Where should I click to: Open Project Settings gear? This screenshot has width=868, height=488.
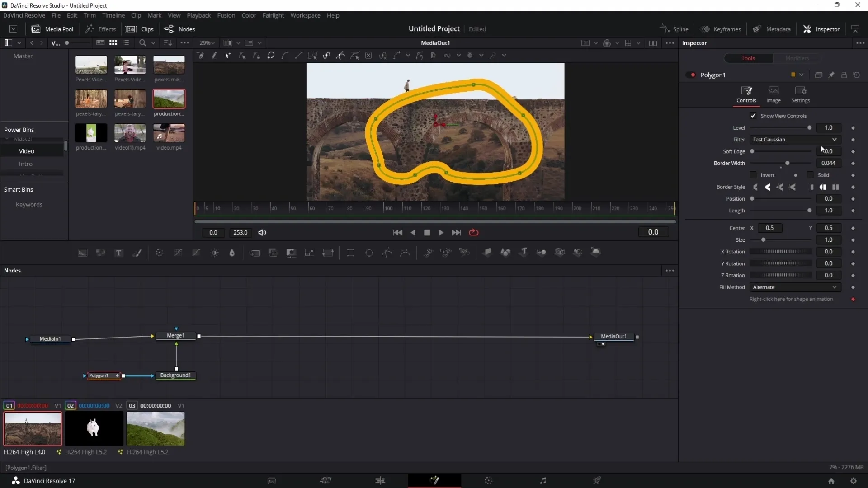[854, 481]
